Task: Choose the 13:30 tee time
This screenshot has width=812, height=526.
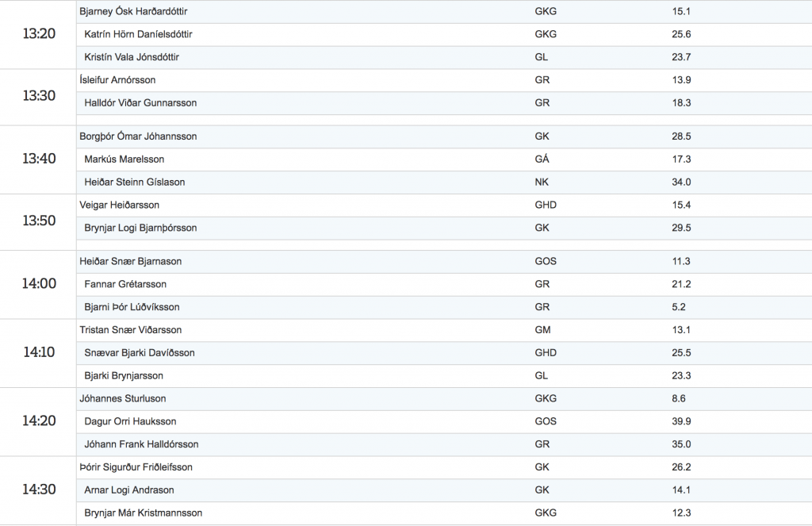Action: [x=39, y=96]
